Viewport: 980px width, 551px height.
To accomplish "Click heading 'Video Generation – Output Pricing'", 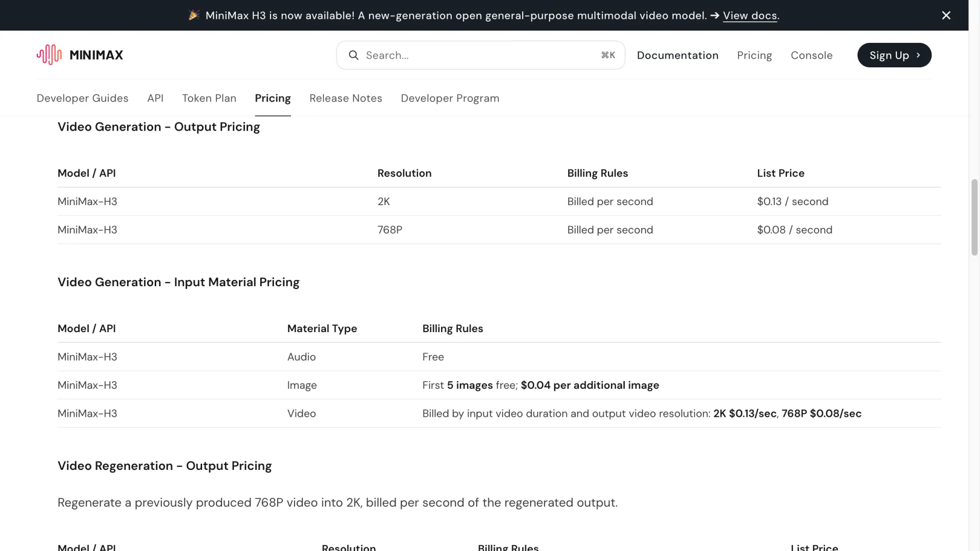I will [x=159, y=127].
